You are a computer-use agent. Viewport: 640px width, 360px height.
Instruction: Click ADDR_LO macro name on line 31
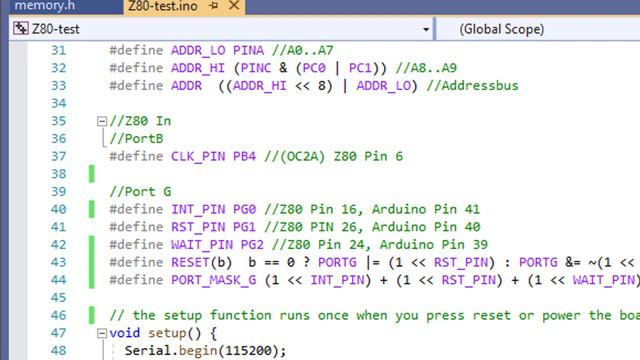(x=198, y=50)
